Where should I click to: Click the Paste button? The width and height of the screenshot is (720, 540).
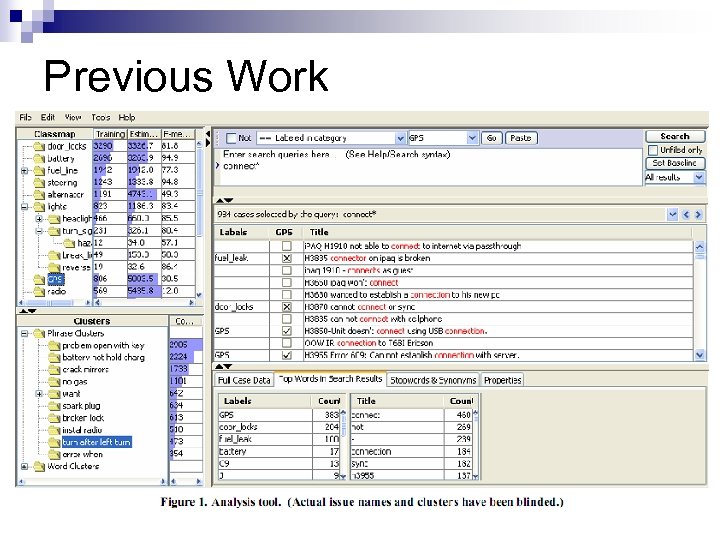pyautogui.click(x=521, y=138)
